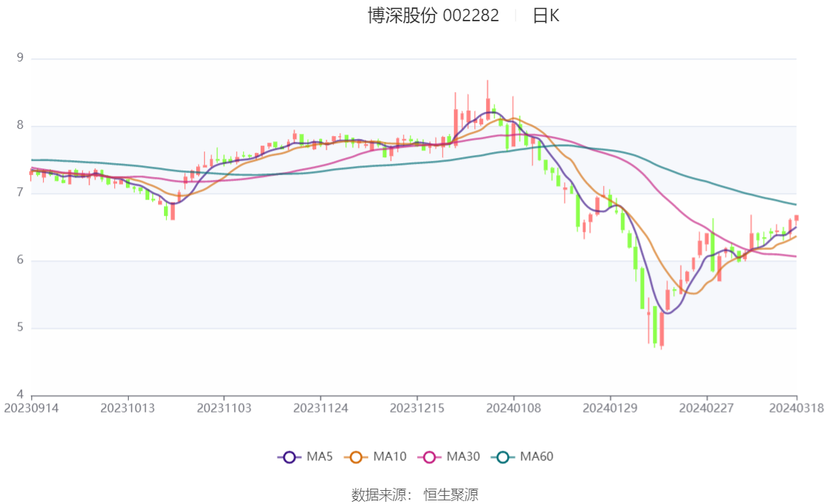Toggle the MA30 legend line

(449, 457)
